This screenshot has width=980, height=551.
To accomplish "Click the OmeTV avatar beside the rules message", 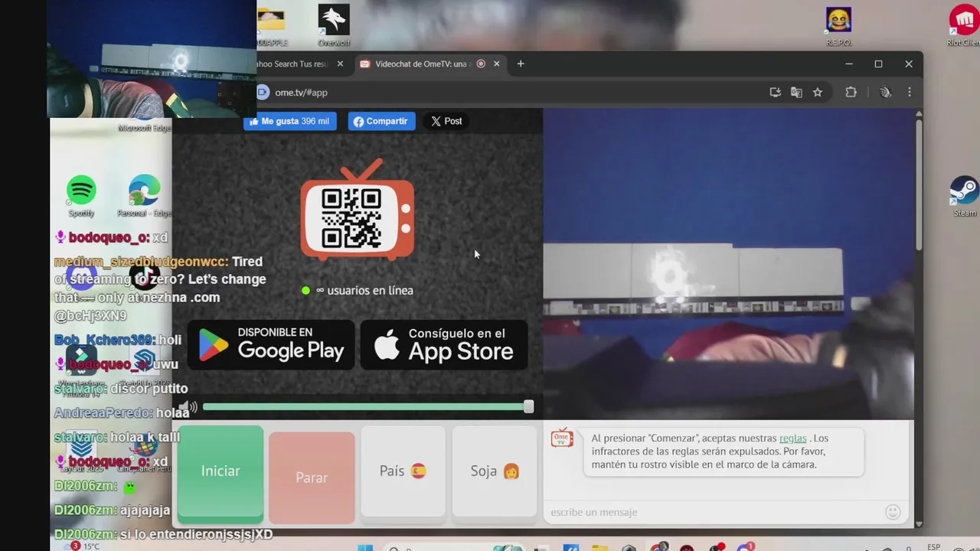I will coord(562,439).
